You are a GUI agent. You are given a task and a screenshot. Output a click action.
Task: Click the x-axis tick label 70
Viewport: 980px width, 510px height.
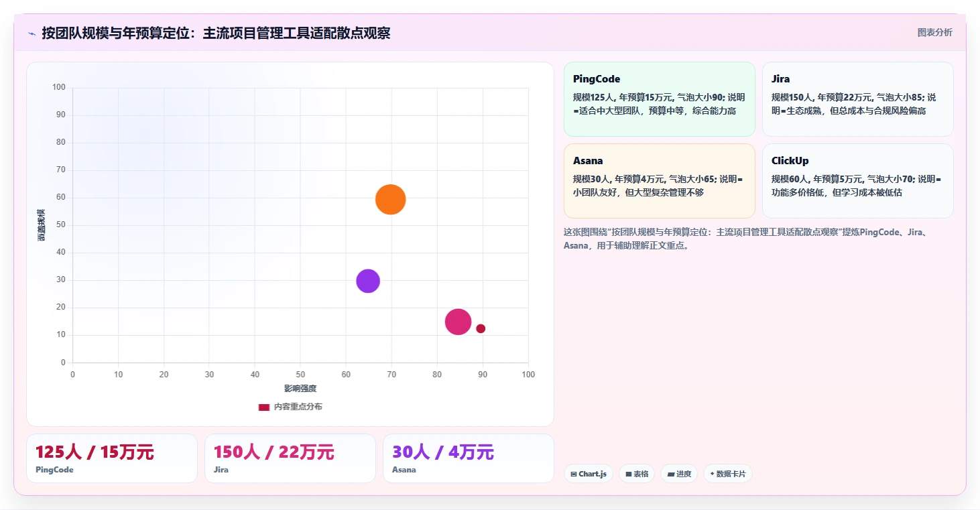pos(391,375)
